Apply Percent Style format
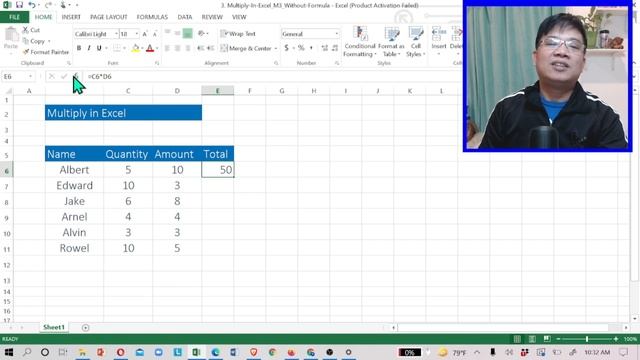Viewport: 640px width, 360px height. pyautogui.click(x=301, y=48)
